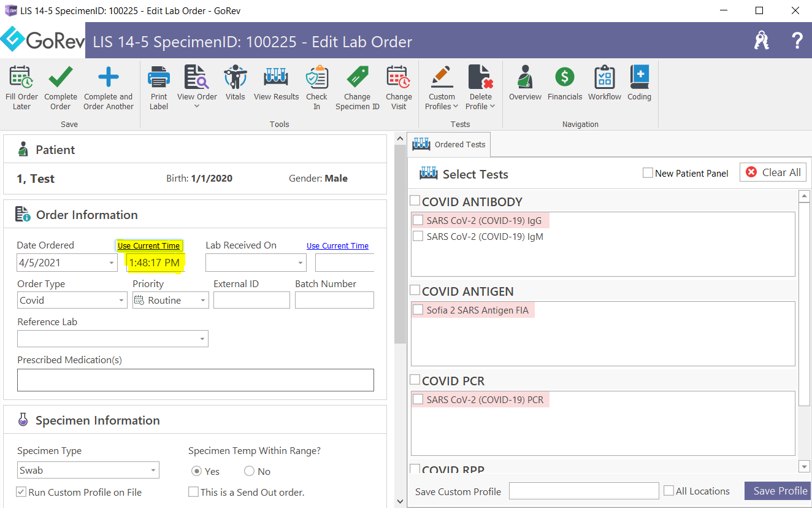Image resolution: width=812 pixels, height=508 pixels.
Task: Click the Print Label printer icon
Action: click(x=159, y=77)
